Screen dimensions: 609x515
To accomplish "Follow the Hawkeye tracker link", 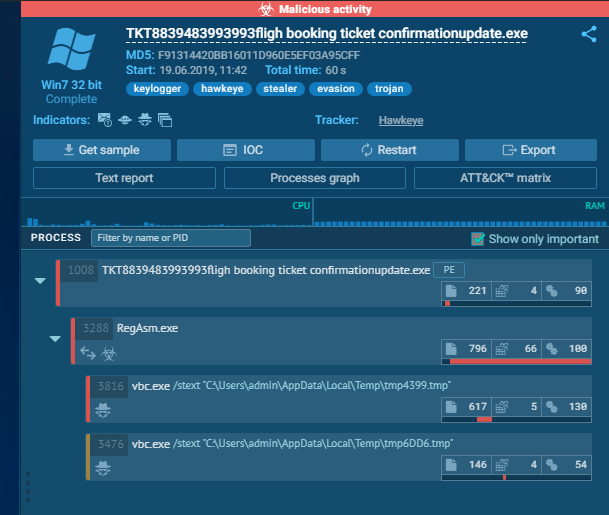I will 401,120.
